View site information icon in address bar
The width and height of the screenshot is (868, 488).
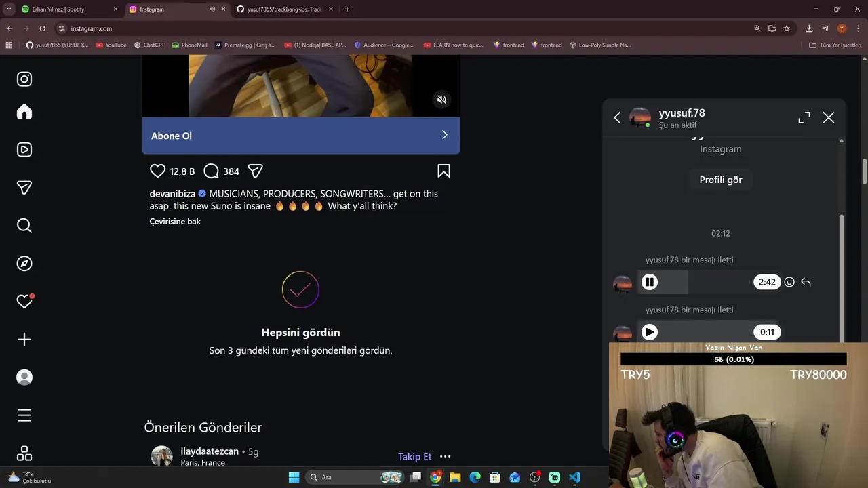coord(62,28)
